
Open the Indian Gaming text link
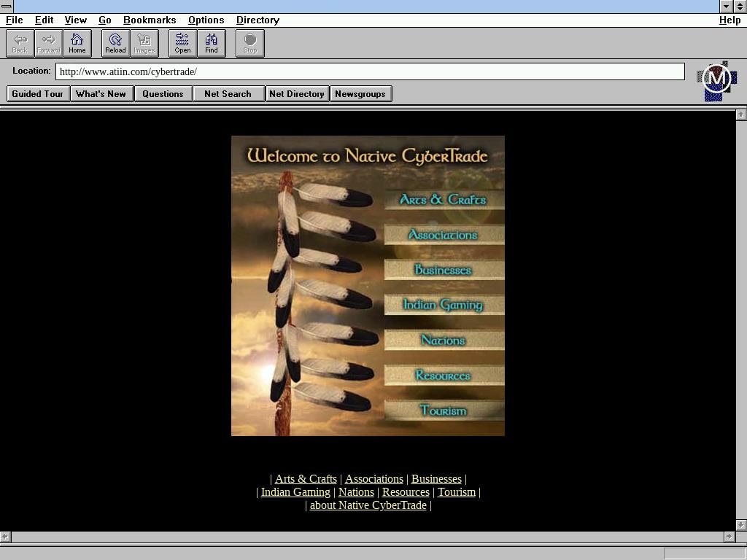(295, 492)
